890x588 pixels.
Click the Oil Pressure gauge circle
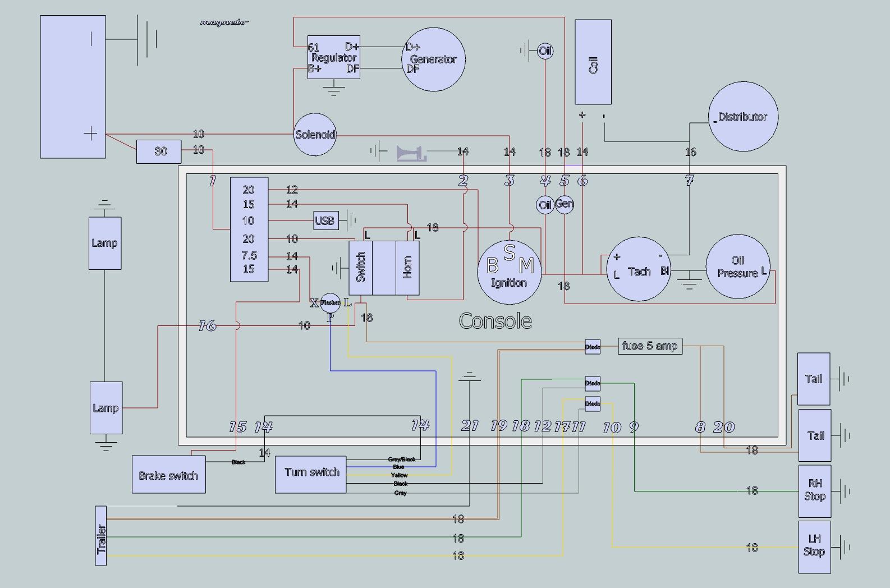(737, 267)
